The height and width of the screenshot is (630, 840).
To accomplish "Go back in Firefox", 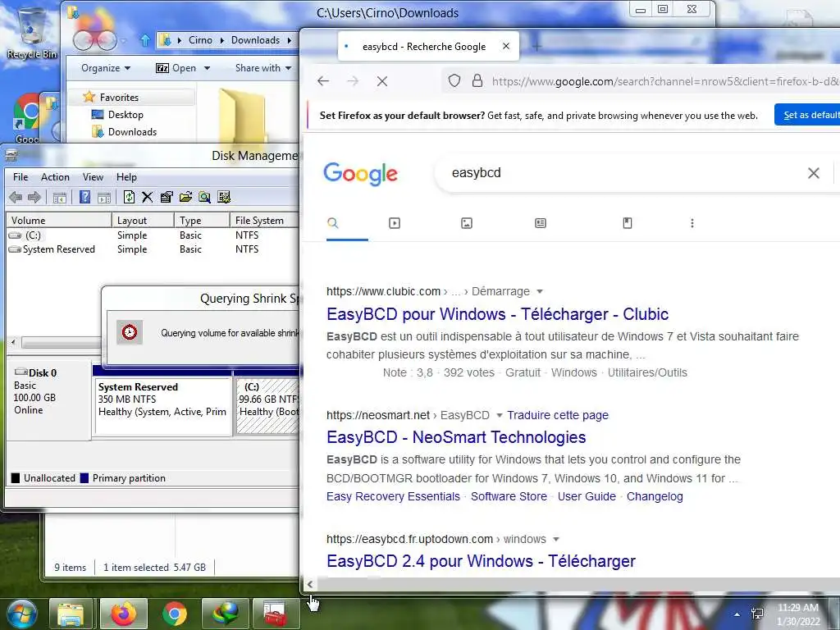I will click(323, 81).
